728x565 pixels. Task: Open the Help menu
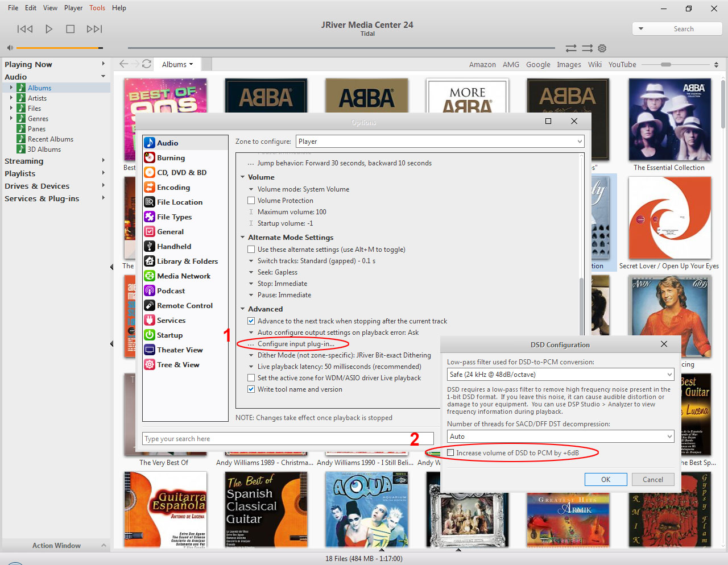[119, 8]
